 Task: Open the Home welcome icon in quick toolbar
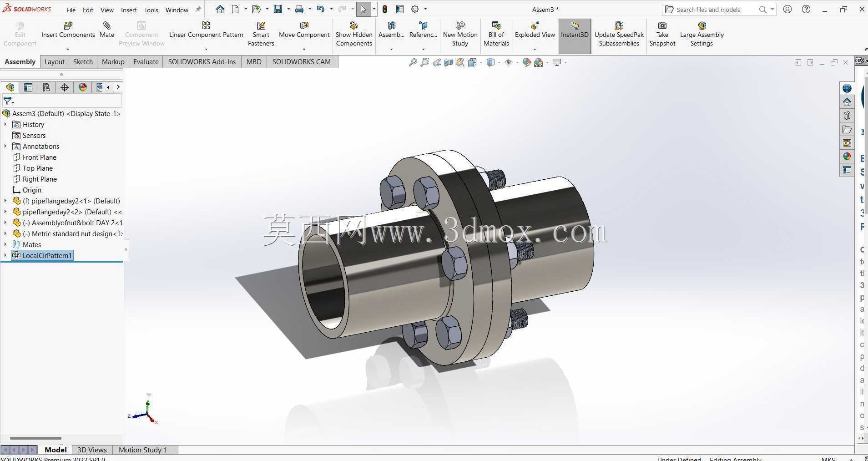(220, 9)
